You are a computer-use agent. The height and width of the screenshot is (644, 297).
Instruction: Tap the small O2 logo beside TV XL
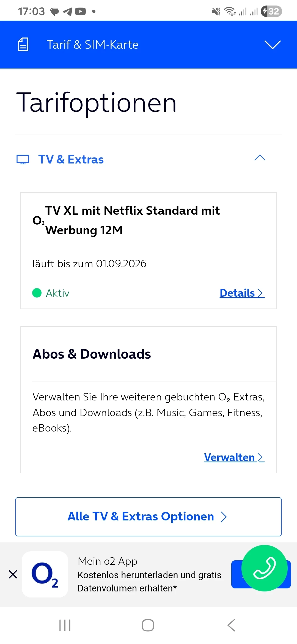tap(38, 220)
